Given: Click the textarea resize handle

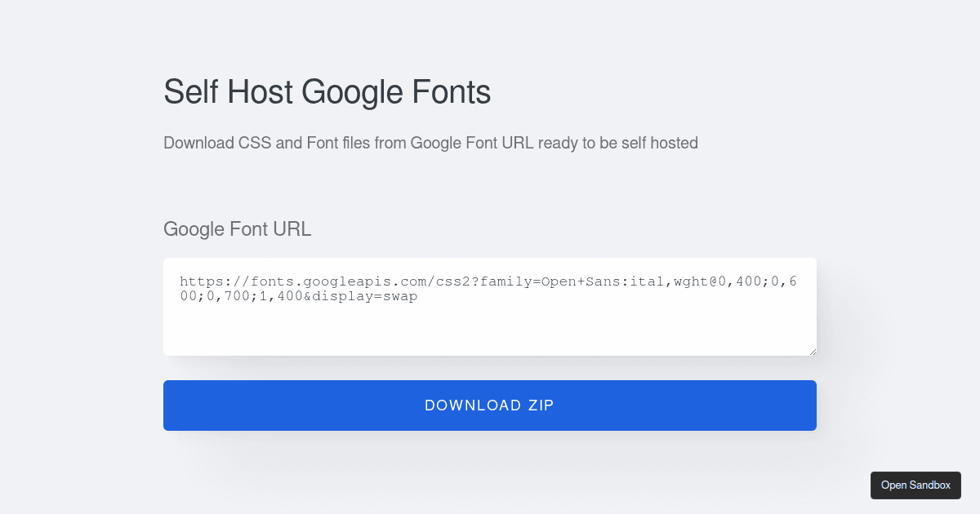Looking at the screenshot, I should point(812,351).
